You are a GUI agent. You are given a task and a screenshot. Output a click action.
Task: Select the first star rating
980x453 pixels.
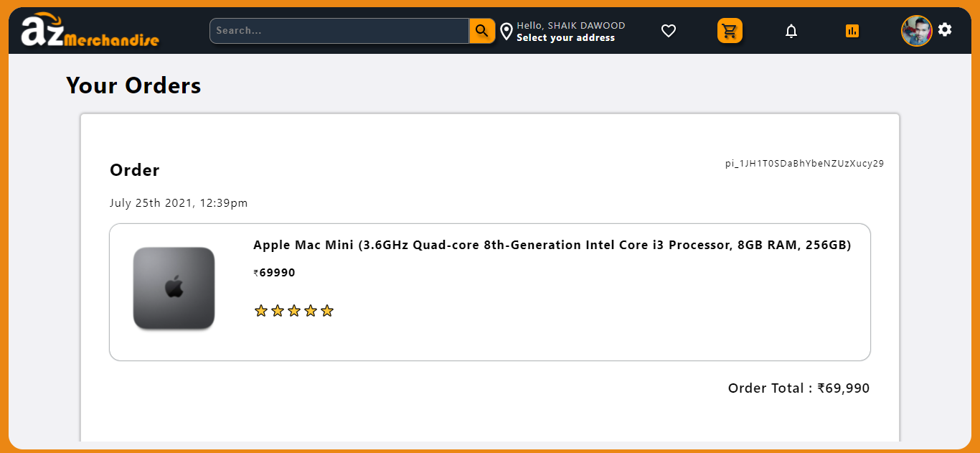tap(261, 310)
